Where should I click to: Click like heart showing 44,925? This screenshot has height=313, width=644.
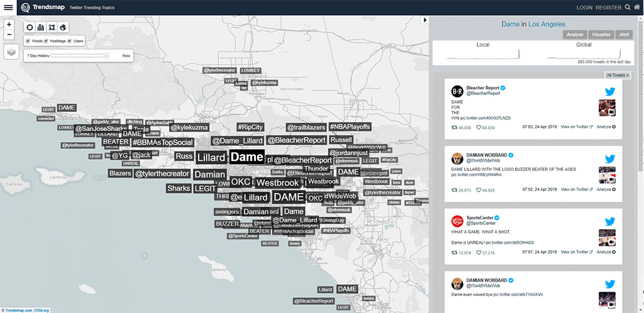click(x=479, y=190)
